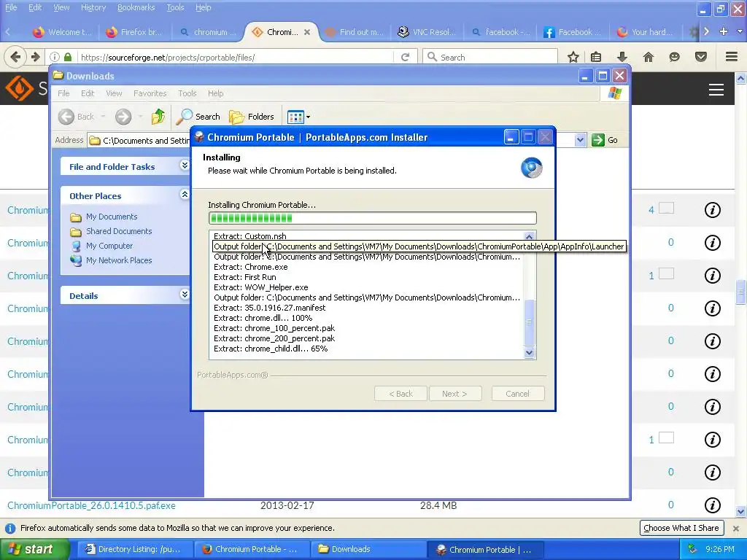Click installer progress bar

pos(373,218)
